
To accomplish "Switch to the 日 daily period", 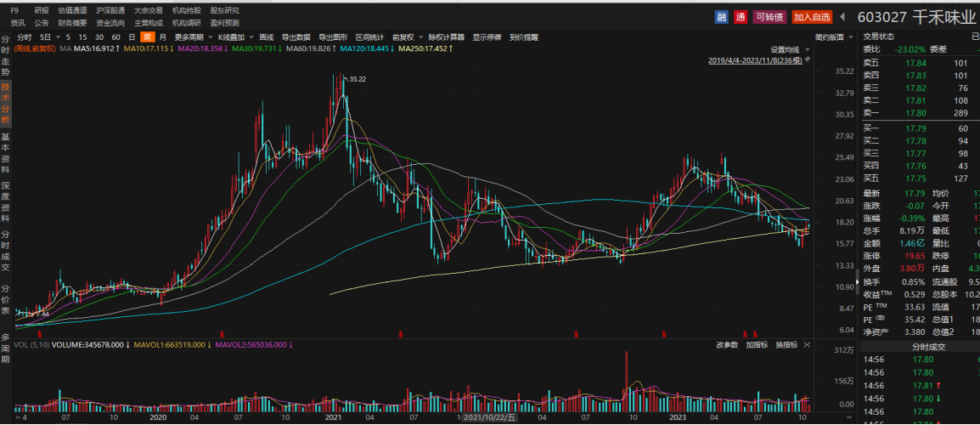I will (x=132, y=37).
